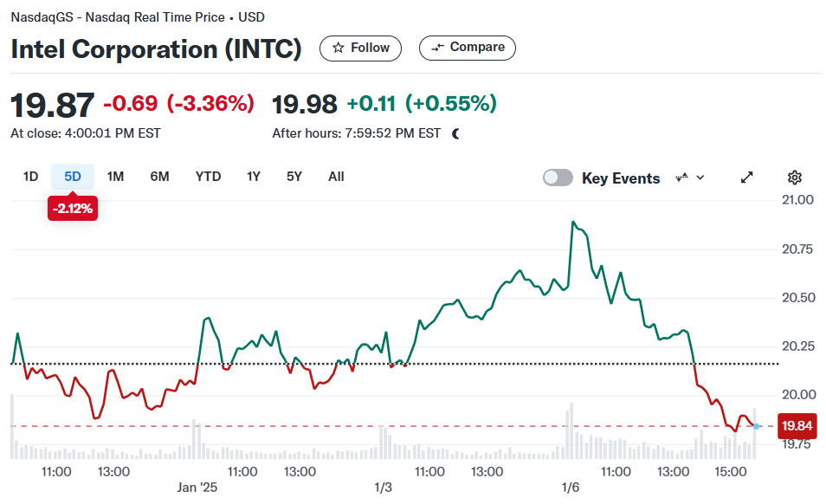Viewport: 826px width, 504px height.
Task: Follow Intel Corporation stock
Action: (360, 48)
